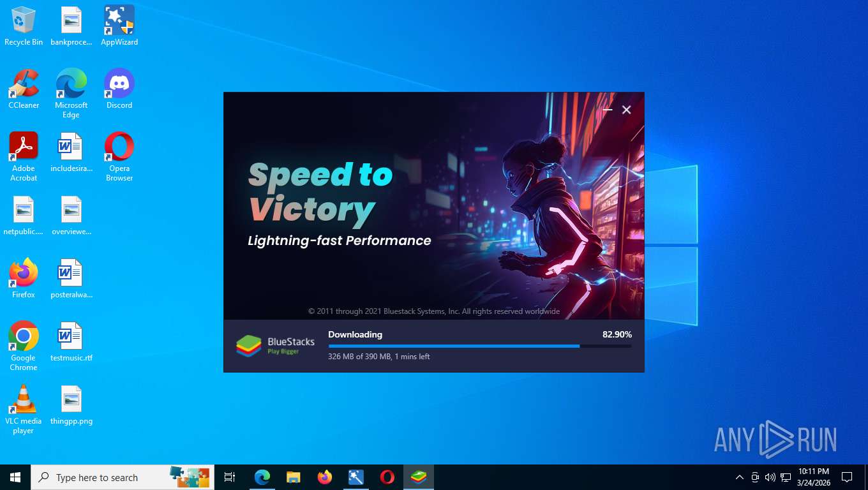
Task: Close the BlueStacks installer window
Action: [627, 110]
